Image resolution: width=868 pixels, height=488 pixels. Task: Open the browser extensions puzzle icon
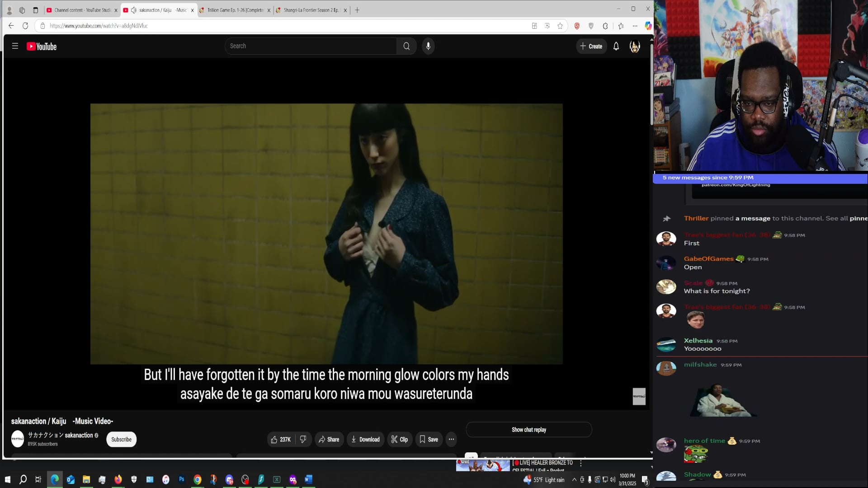[605, 26]
